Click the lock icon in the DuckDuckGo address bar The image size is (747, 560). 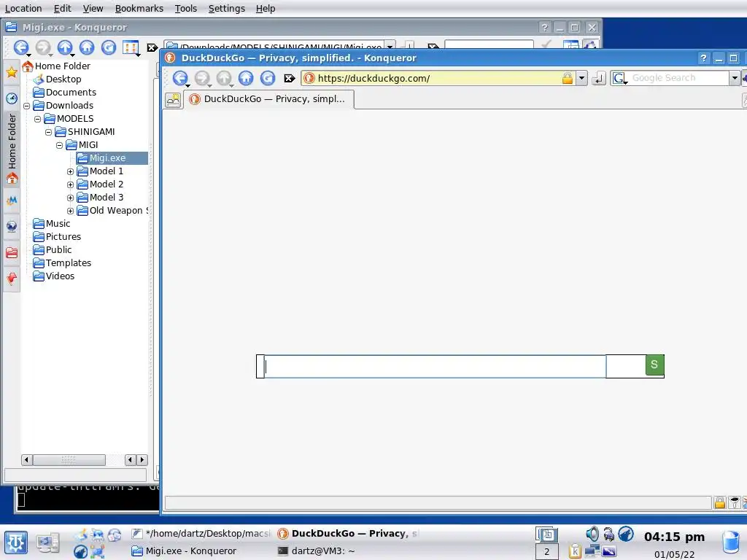tap(567, 78)
